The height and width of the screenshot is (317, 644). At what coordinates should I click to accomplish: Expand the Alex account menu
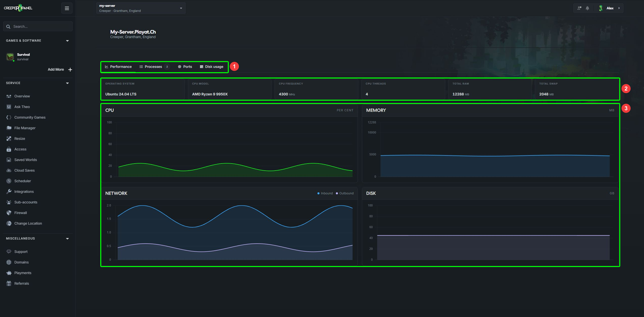click(609, 8)
